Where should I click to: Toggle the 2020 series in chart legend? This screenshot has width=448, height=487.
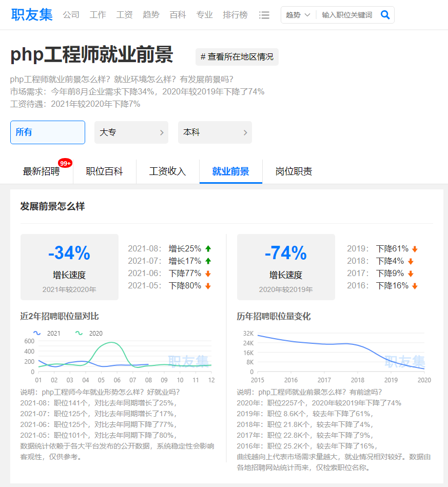[89, 333]
